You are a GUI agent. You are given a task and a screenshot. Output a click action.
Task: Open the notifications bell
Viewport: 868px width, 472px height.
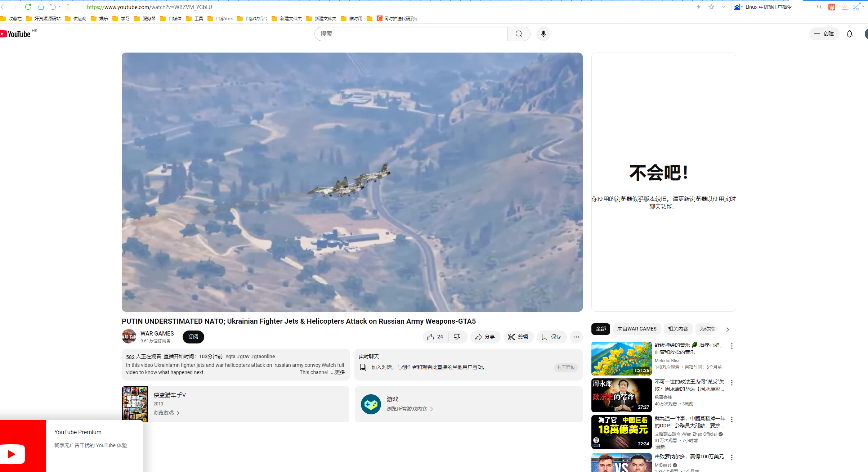pos(849,34)
